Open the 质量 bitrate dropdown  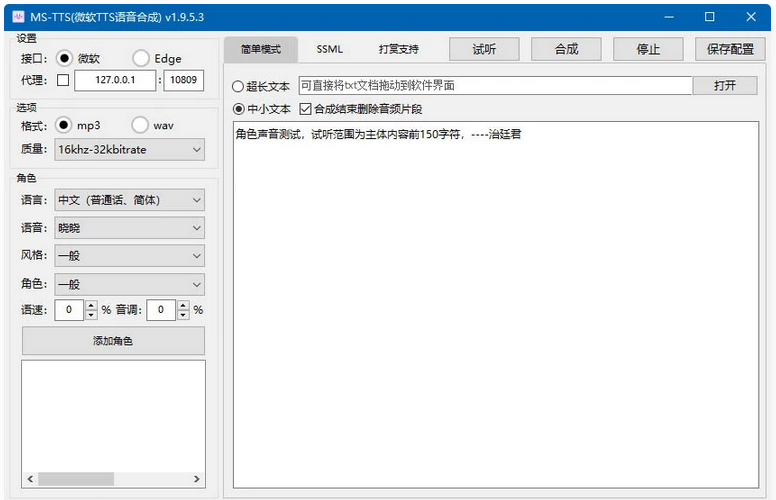(129, 149)
